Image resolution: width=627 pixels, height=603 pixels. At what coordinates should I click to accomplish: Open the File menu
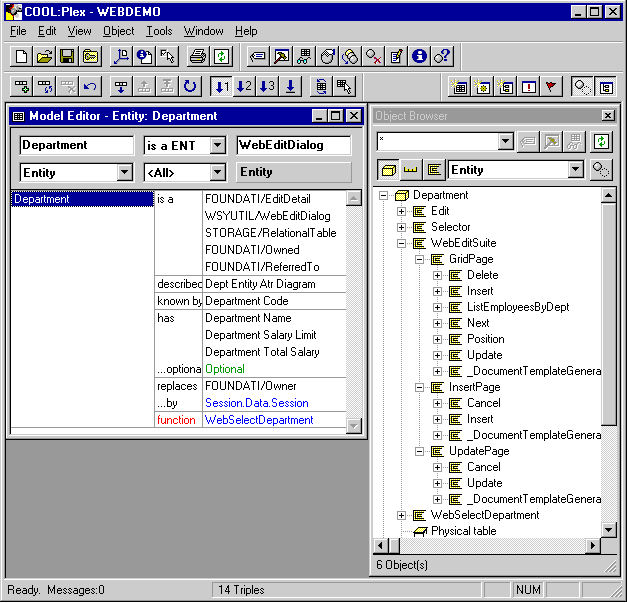(x=18, y=31)
